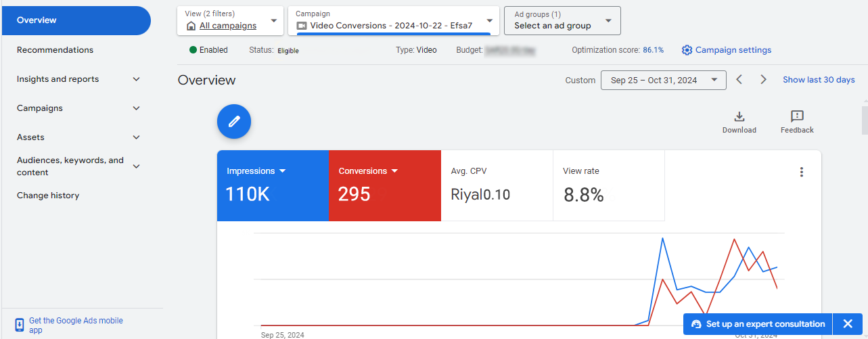Click Show last 30 days link
The width and height of the screenshot is (868, 339).
pyautogui.click(x=819, y=80)
